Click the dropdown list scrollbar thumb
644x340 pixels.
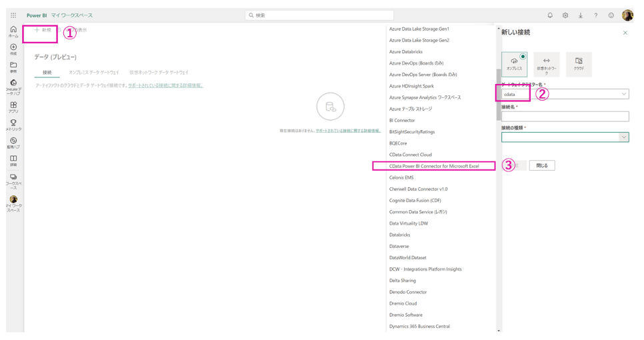pos(499,95)
